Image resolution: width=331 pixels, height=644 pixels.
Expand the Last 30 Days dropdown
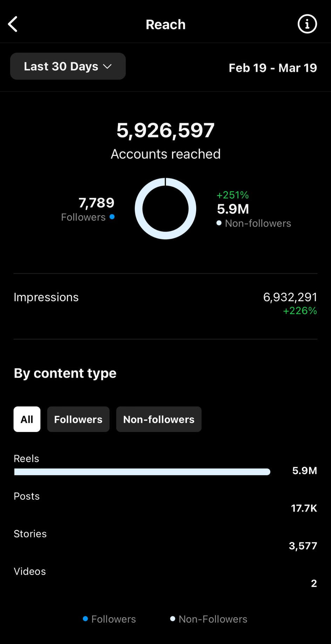[68, 66]
